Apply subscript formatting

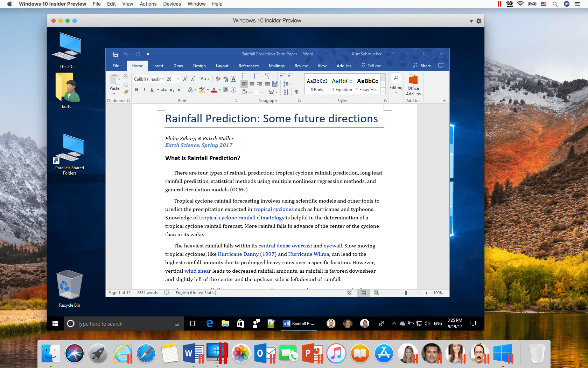(172, 90)
